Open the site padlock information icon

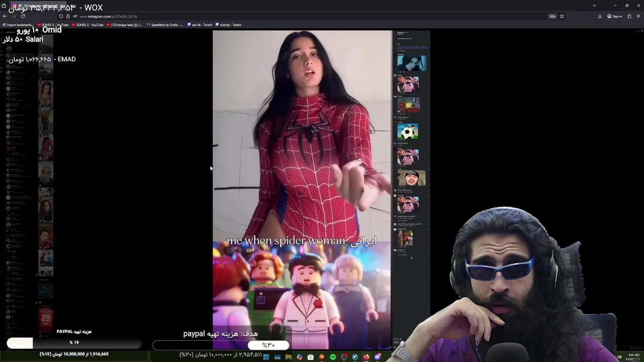(x=68, y=16)
